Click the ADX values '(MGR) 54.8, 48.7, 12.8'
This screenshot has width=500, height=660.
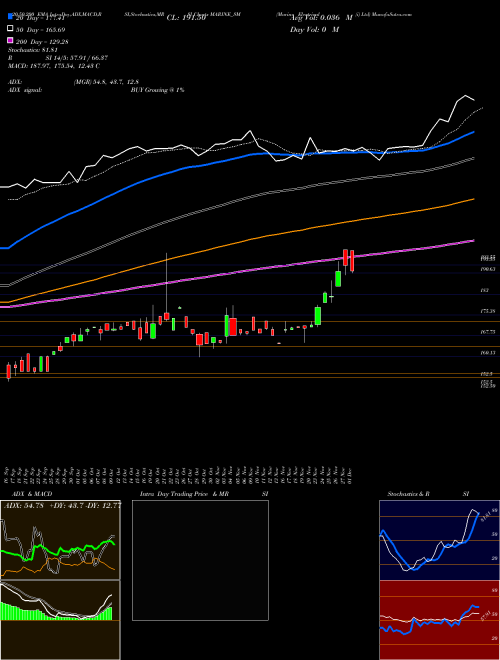(106, 82)
